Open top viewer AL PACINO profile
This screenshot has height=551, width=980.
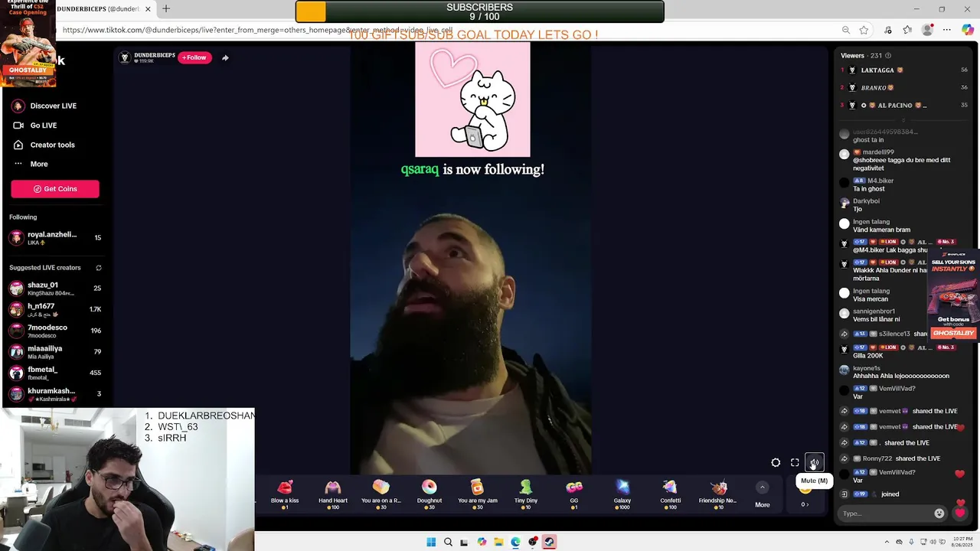pyautogui.click(x=894, y=106)
